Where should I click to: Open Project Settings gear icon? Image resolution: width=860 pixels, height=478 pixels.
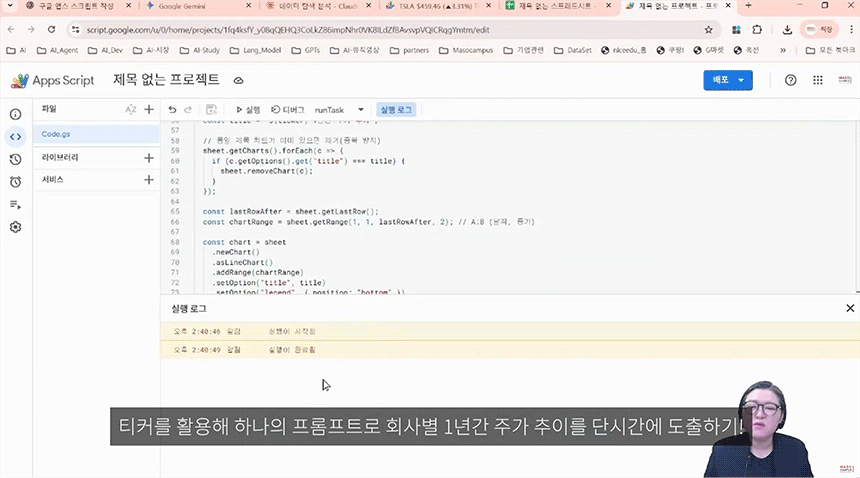pos(15,227)
